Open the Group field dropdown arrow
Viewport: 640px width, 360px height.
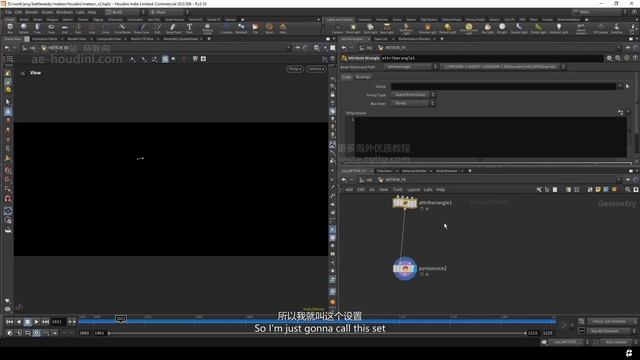[620, 86]
